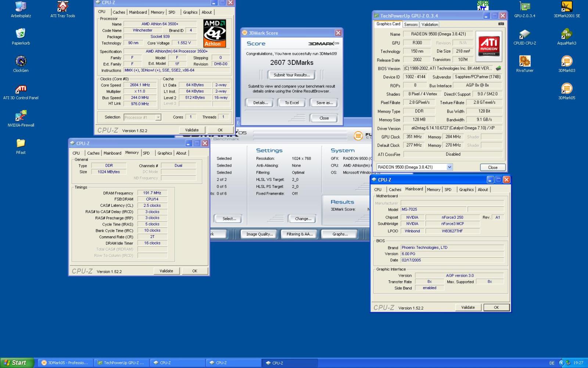This screenshot has height=368, width=588.
Task: Click the DRAM Frequency value 191.7 MHz
Action: coord(152,193)
